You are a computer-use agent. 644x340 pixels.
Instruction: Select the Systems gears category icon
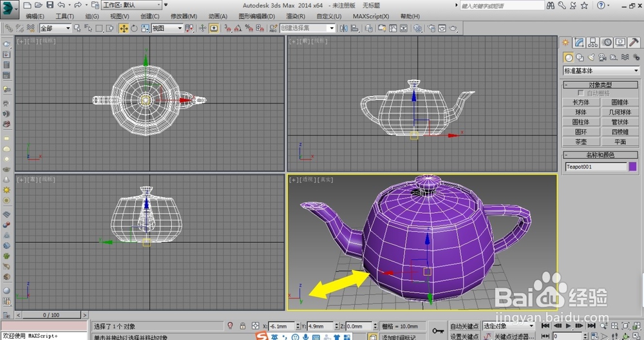[636, 57]
